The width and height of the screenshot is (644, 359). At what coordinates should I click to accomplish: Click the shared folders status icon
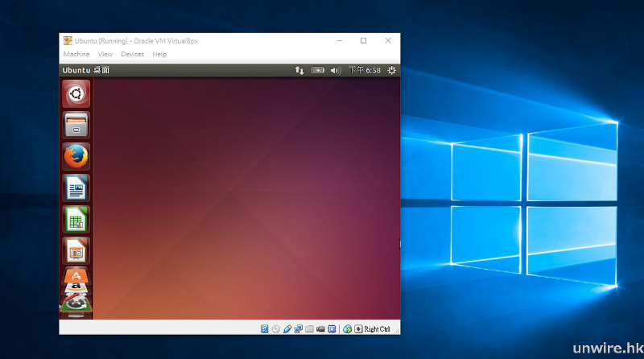(x=310, y=329)
